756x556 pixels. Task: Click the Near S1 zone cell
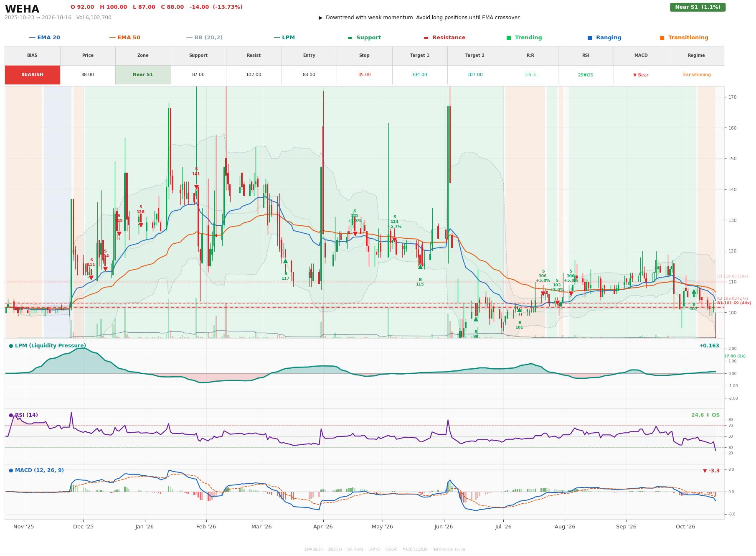click(x=143, y=75)
